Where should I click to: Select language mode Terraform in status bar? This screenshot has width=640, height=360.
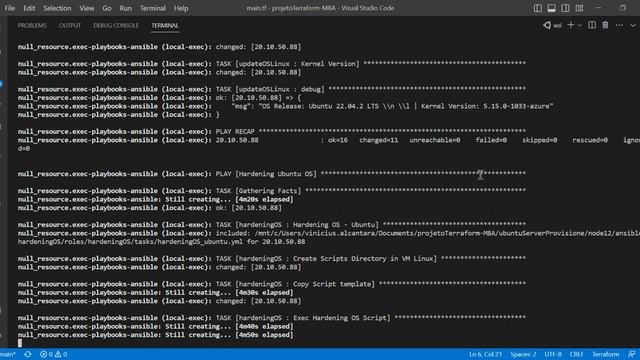(605, 354)
